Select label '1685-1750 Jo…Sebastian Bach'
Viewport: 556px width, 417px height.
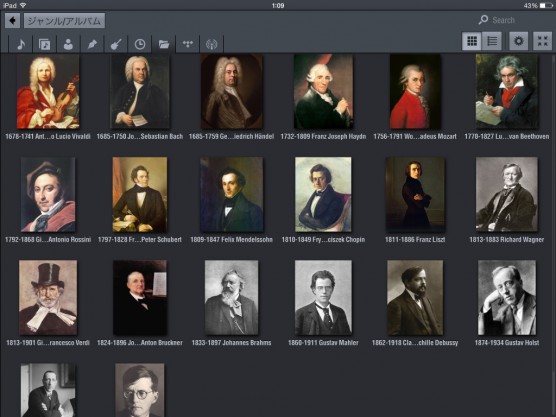pos(140,136)
